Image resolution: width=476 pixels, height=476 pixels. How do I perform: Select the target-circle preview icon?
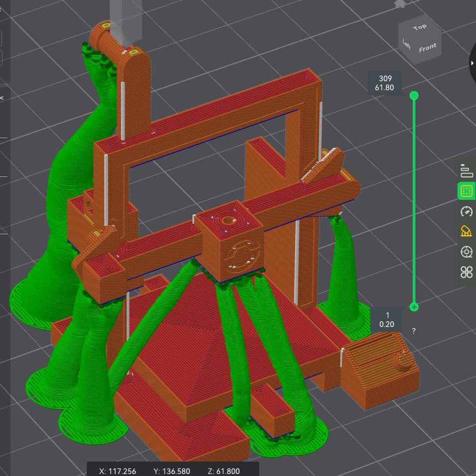point(467,252)
